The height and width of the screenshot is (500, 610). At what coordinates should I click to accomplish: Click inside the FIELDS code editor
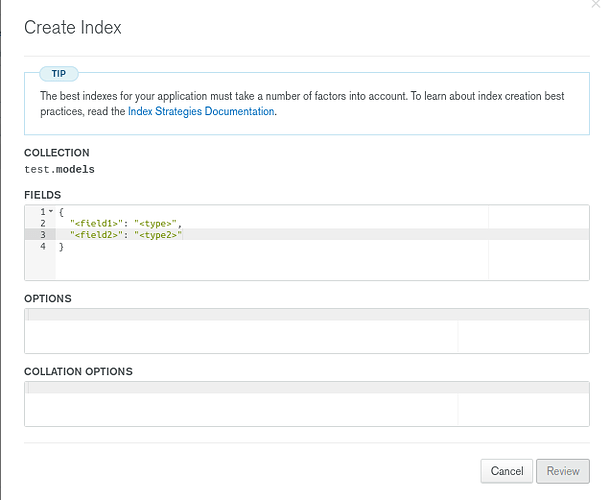[300, 260]
